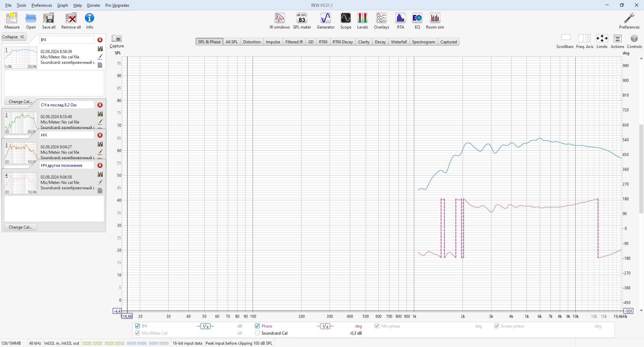Open the Room sim tool

[x=435, y=21]
